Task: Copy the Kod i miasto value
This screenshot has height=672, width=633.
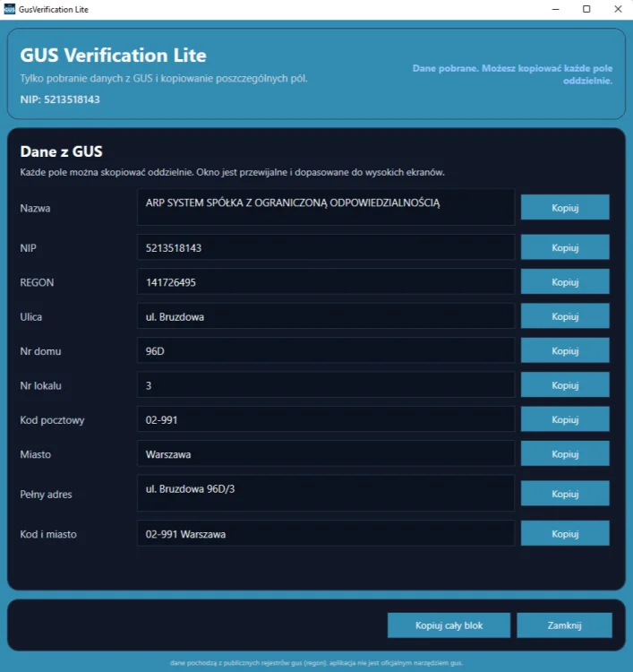Action: (x=565, y=533)
